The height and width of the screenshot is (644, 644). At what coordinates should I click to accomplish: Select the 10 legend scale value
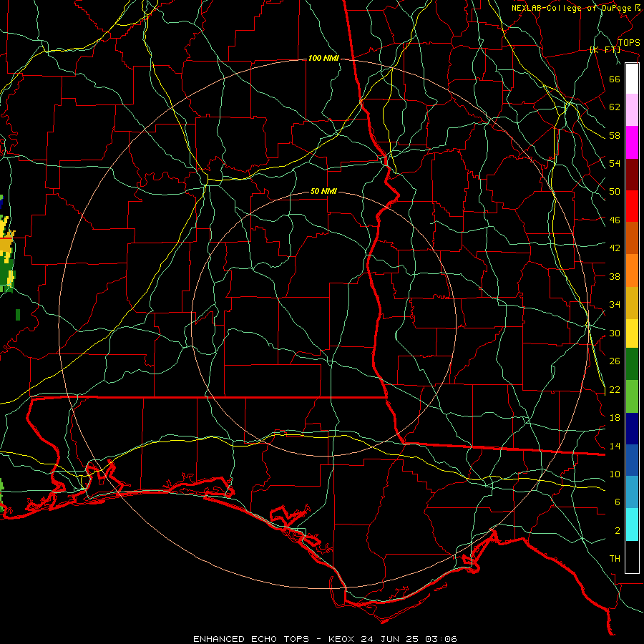[615, 474]
